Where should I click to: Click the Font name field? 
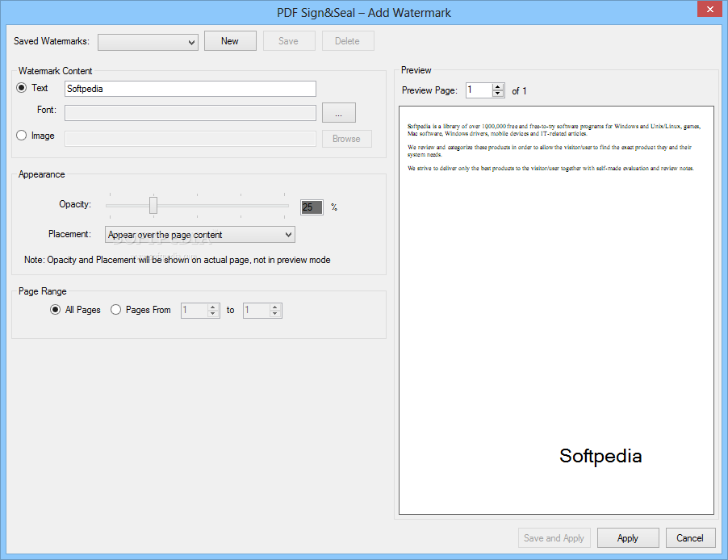click(x=190, y=113)
